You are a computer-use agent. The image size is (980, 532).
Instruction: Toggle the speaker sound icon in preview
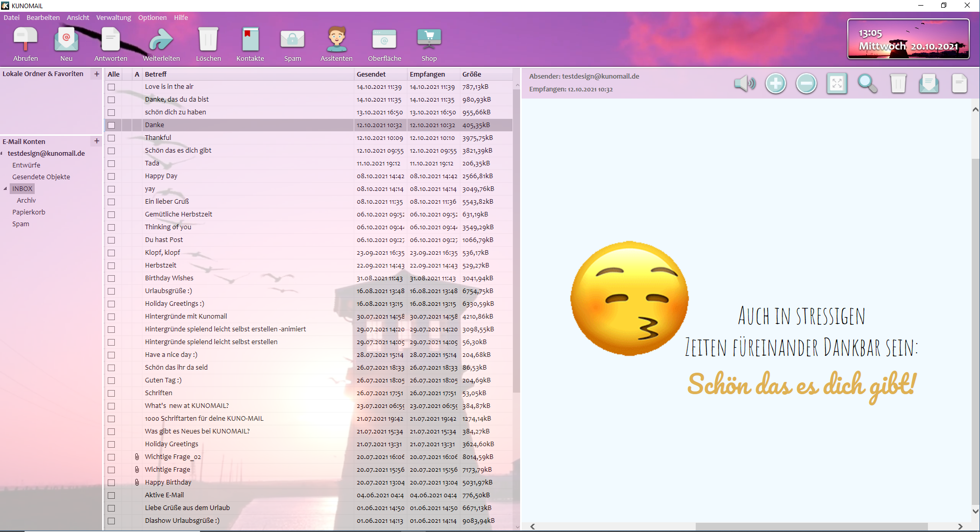point(745,83)
